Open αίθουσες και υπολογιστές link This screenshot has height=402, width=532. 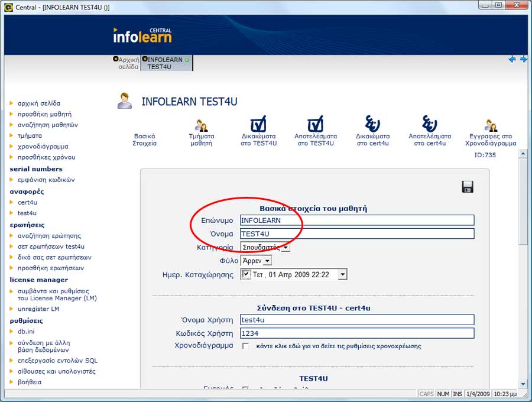[57, 371]
